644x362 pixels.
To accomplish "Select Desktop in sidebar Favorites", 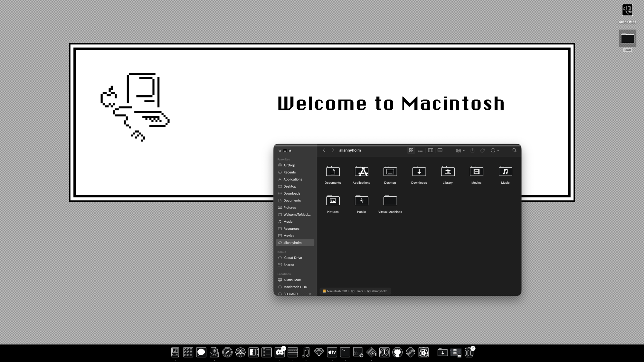I will click(295, 186).
